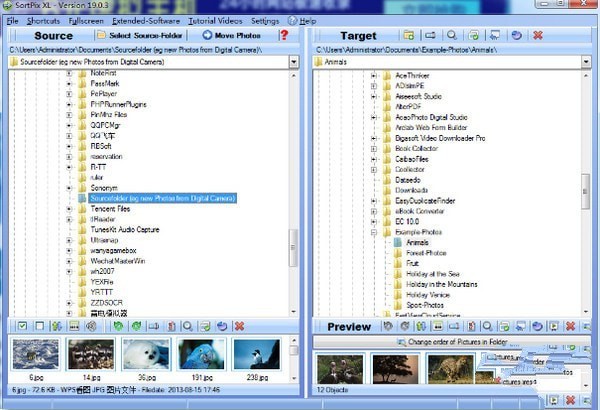
Task: Expand the EasyDuplicateFinder folder node
Action: pyautogui.click(x=374, y=201)
